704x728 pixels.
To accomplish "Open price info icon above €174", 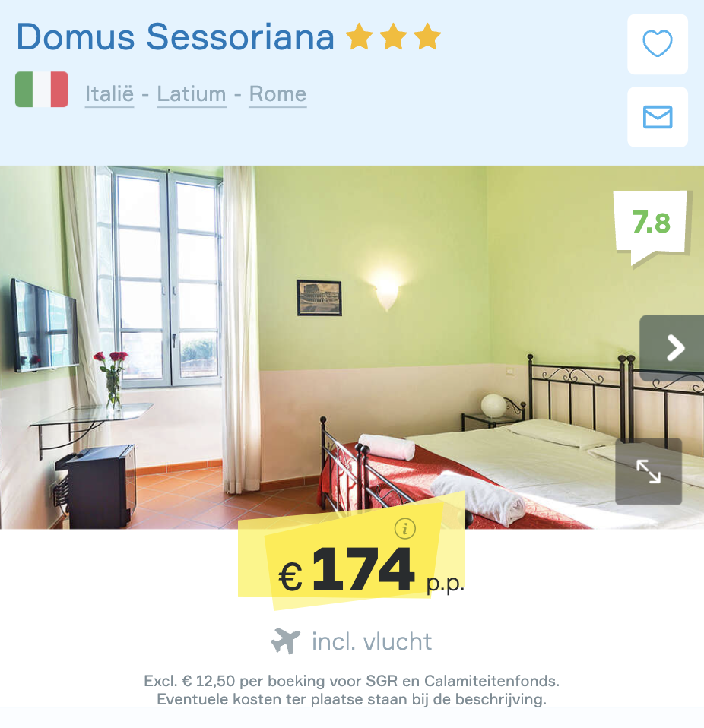I will point(405,528).
